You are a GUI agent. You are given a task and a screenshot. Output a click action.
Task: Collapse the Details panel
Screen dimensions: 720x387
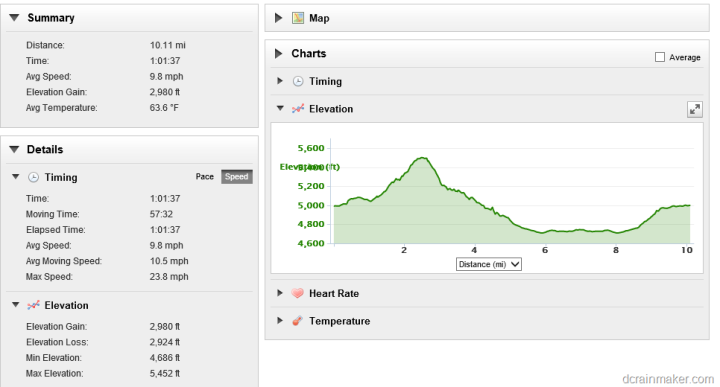pos(14,149)
